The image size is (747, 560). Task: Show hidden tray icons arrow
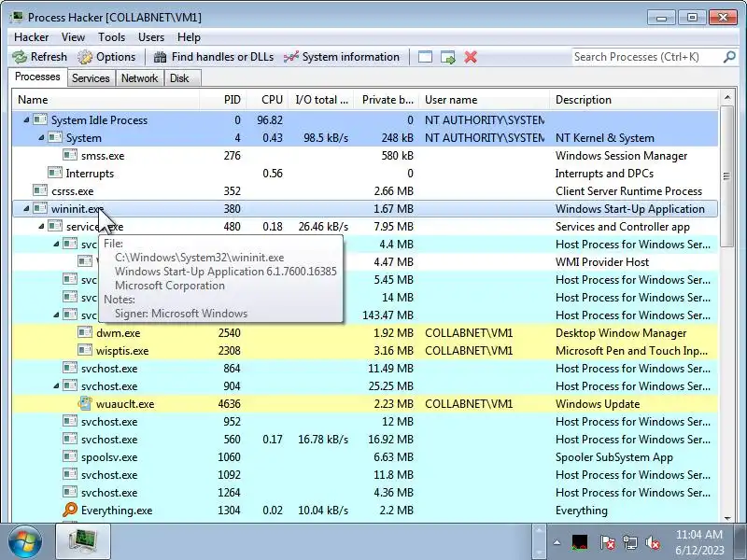557,542
